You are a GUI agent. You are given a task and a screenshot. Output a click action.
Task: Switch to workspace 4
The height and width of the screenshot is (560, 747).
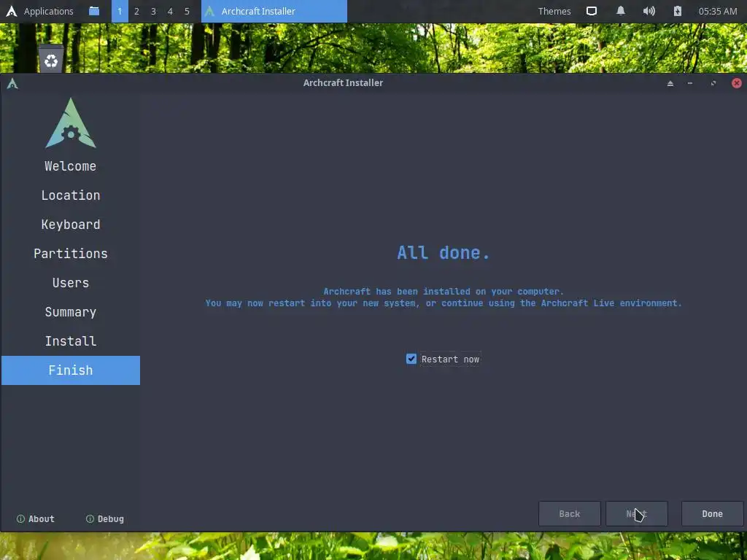pyautogui.click(x=170, y=11)
